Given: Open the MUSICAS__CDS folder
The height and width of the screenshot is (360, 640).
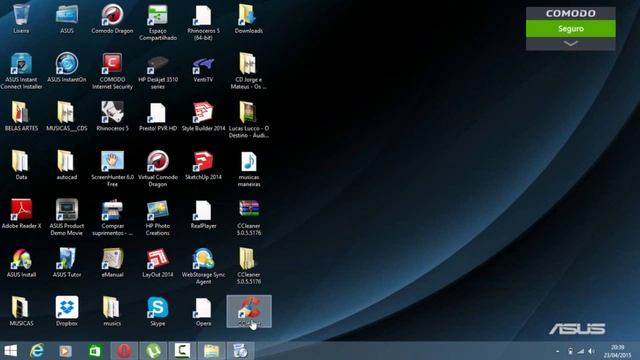Looking at the screenshot, I should click(67, 116).
